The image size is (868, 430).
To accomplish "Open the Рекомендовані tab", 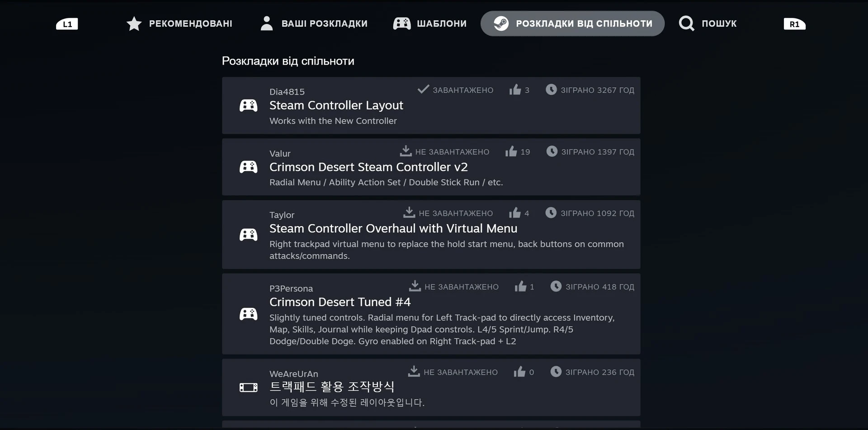I will pyautogui.click(x=179, y=24).
